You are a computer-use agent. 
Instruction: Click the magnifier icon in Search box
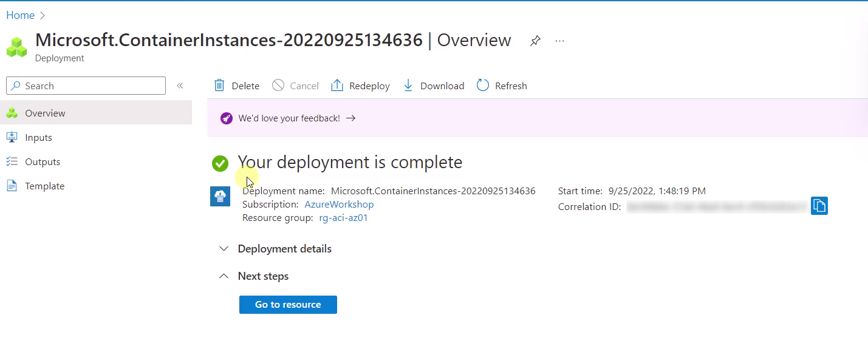[16, 86]
